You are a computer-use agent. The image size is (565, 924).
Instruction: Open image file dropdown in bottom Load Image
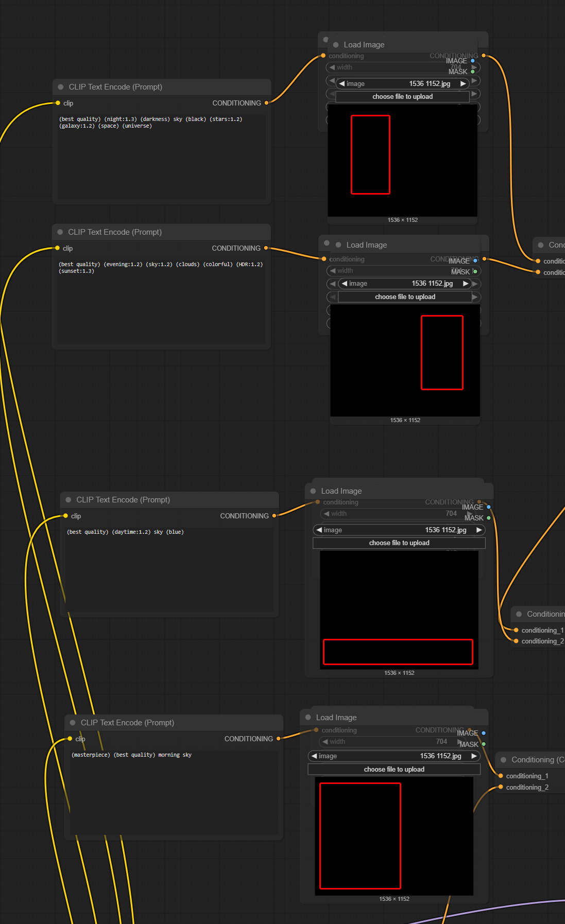(x=394, y=756)
